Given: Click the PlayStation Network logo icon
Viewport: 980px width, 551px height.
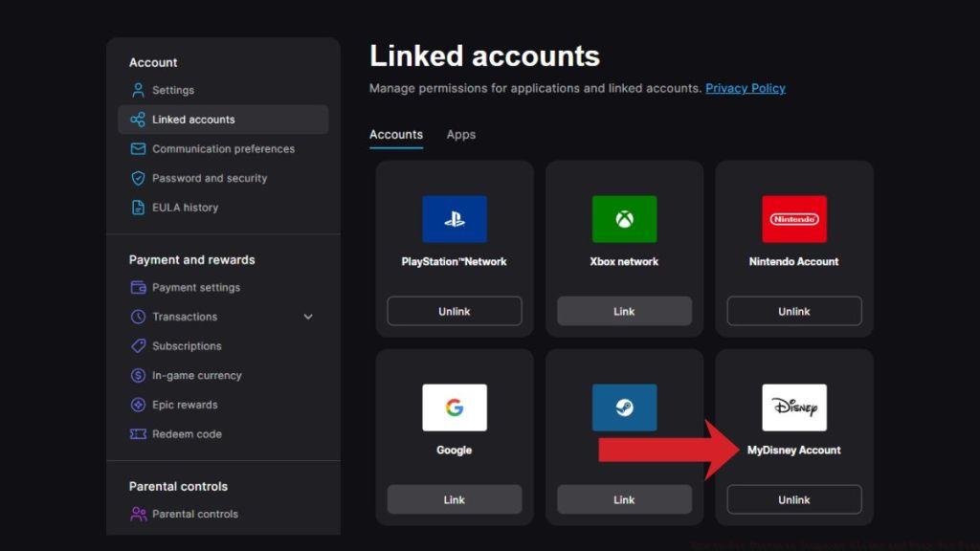Looking at the screenshot, I should (455, 219).
